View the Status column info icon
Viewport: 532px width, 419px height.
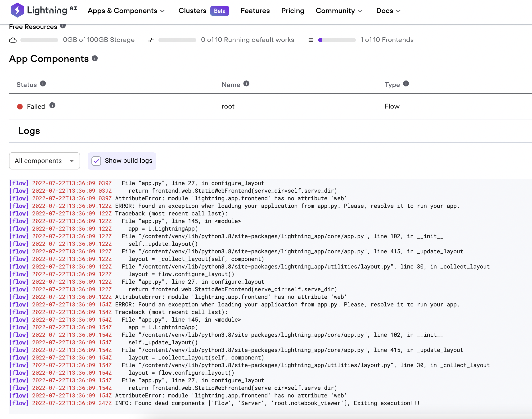(43, 83)
